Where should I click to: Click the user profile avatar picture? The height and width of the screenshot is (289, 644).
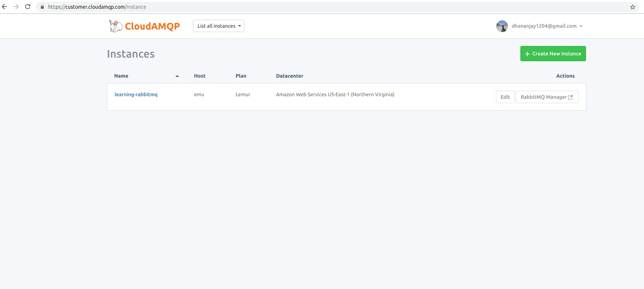point(502,26)
